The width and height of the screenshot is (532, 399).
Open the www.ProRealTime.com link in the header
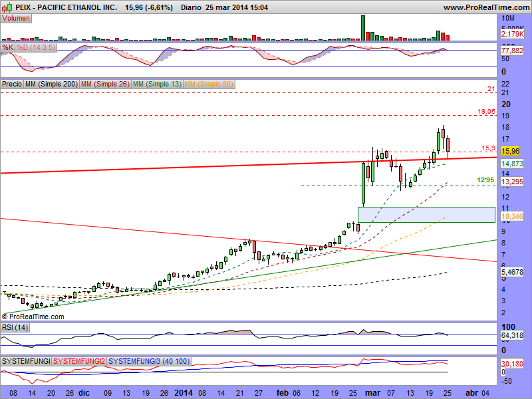click(x=486, y=7)
